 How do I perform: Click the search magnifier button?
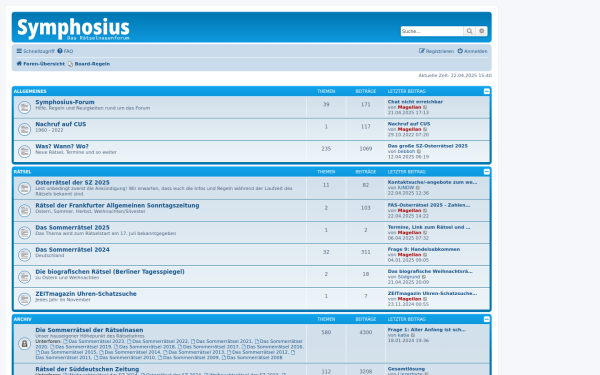(x=469, y=31)
